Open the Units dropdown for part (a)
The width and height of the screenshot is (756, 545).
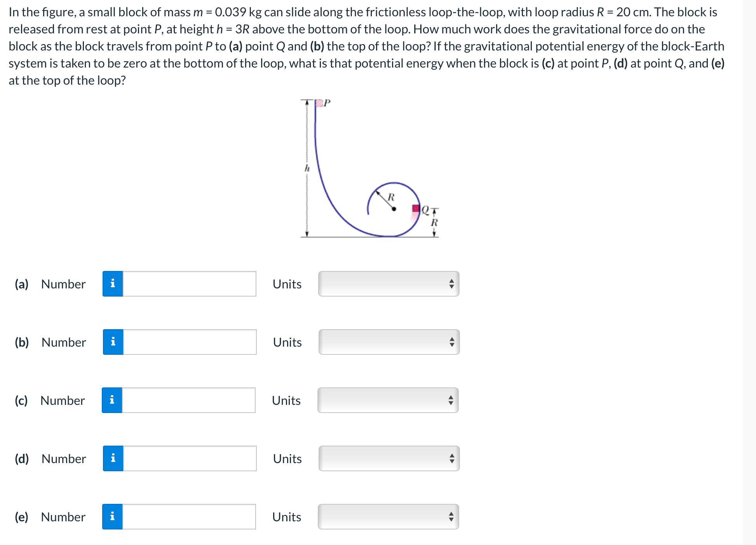coord(388,284)
